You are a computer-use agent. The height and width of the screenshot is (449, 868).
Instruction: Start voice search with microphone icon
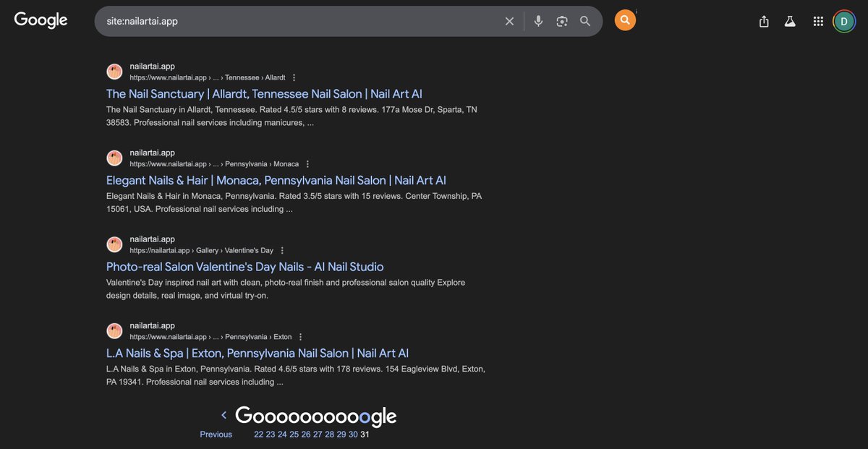[x=538, y=21]
